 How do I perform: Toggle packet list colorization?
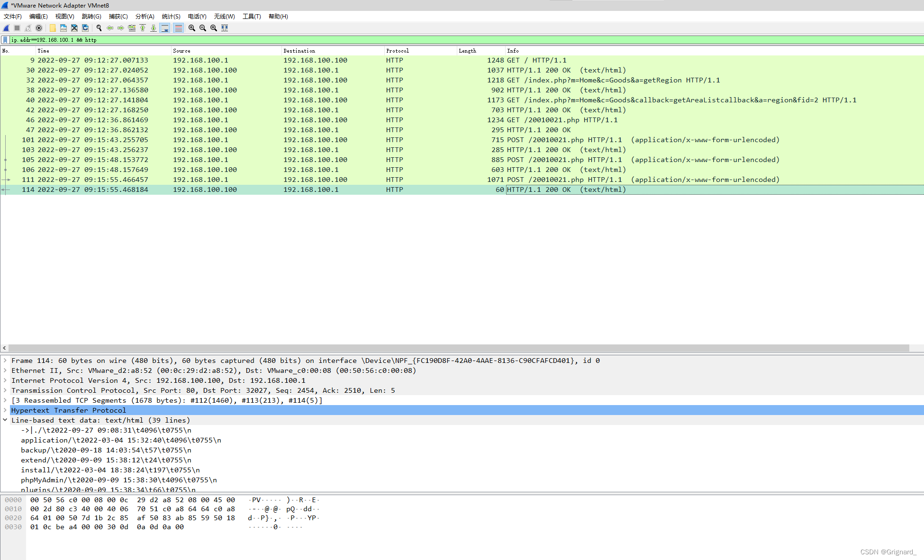[x=178, y=28]
